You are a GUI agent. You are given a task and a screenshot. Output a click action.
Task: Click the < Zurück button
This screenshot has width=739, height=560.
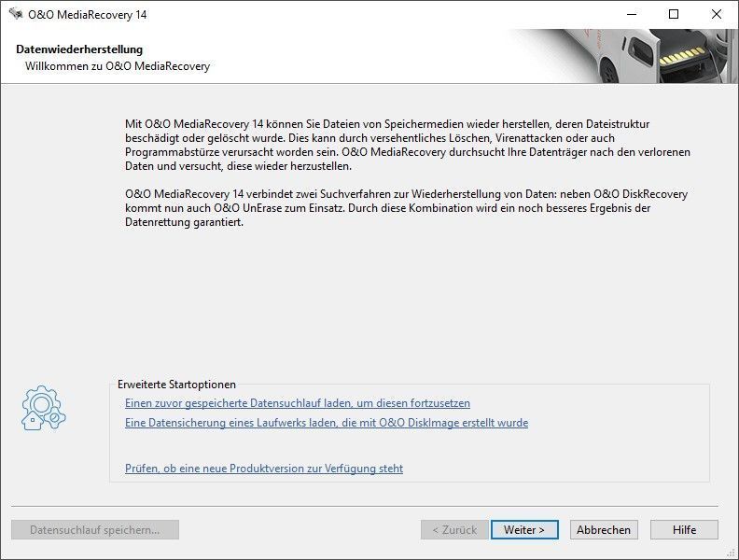tap(453, 529)
